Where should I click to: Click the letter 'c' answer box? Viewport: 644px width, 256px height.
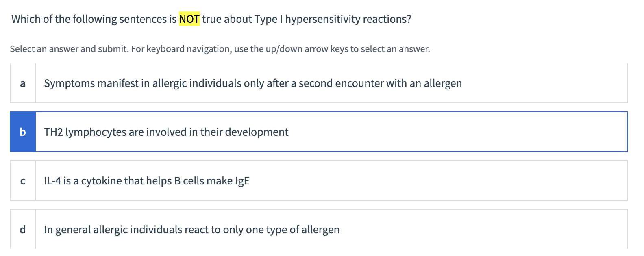coord(23,181)
